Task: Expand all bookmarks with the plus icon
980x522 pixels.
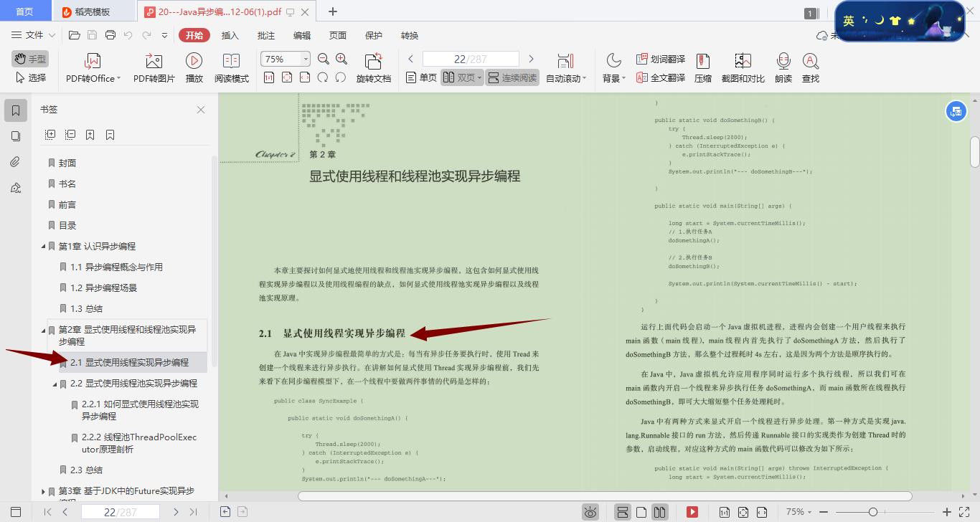Action: [50, 135]
